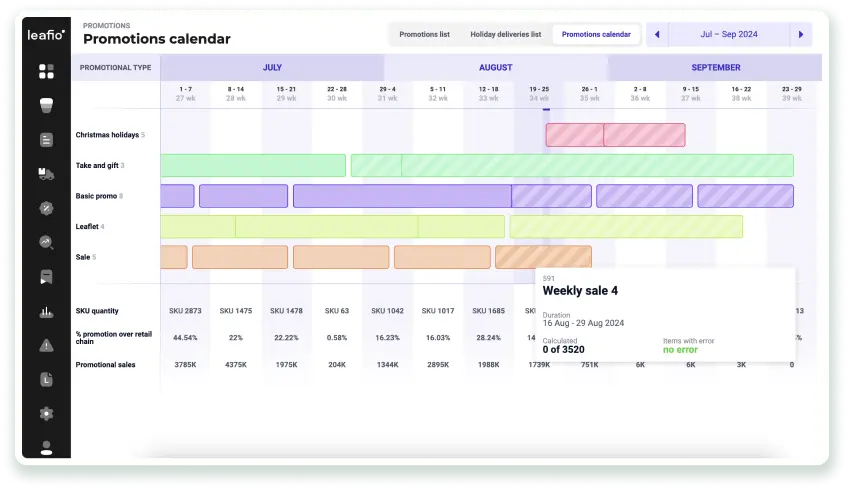This screenshot has height=489, width=848.
Task: Click the first orange Sale bar in July
Action: tap(174, 257)
